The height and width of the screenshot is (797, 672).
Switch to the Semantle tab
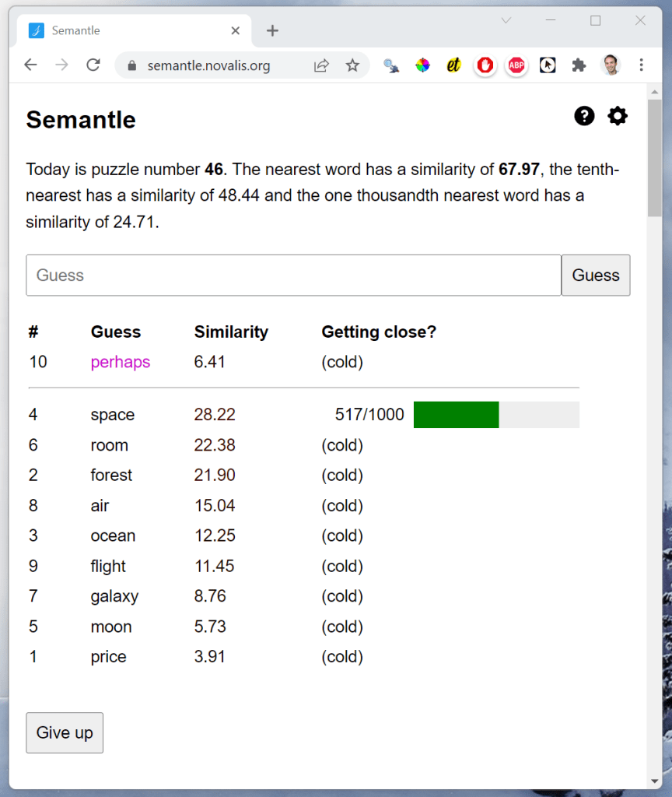(124, 31)
